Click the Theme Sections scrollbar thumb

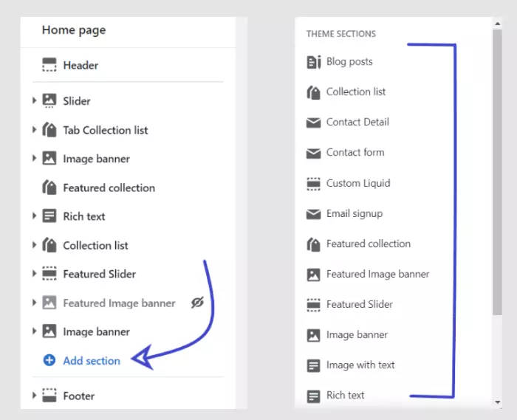coord(497,172)
